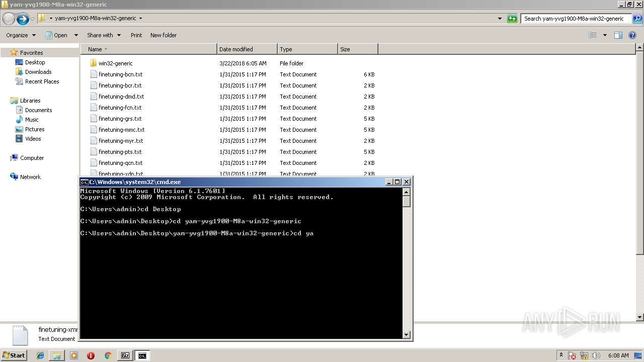Viewport: 644px width, 362px height.
Task: Click the change view icon
Action: coord(593,35)
